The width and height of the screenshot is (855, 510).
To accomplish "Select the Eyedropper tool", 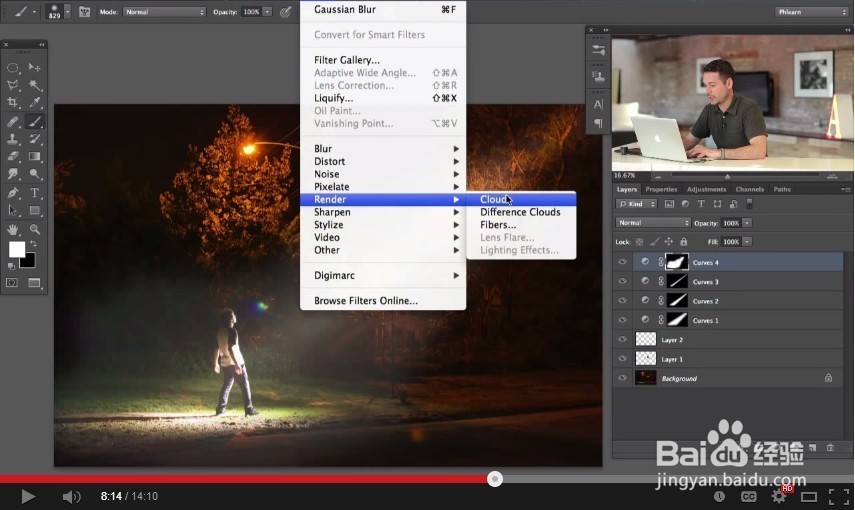I will point(34,103).
